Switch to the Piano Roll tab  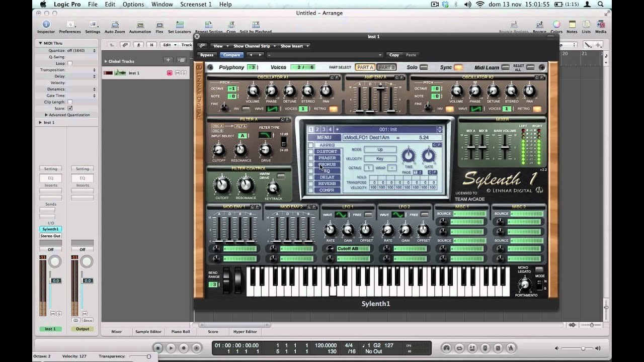click(x=181, y=332)
